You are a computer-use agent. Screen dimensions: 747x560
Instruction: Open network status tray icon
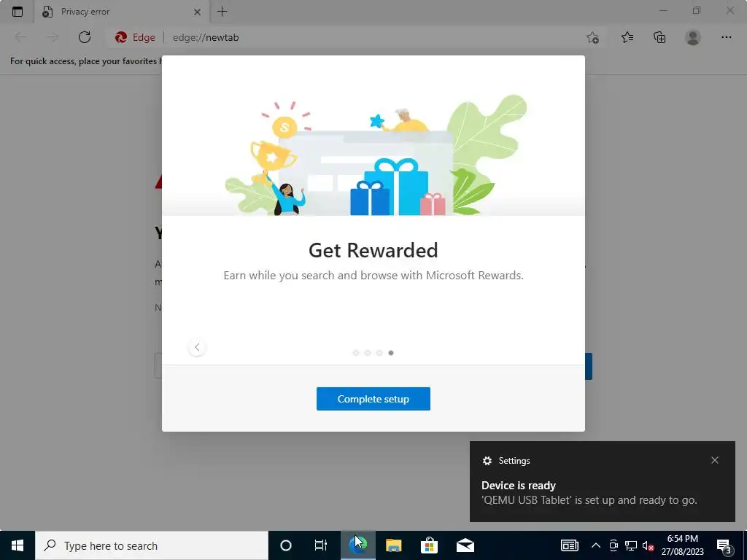tap(631, 545)
